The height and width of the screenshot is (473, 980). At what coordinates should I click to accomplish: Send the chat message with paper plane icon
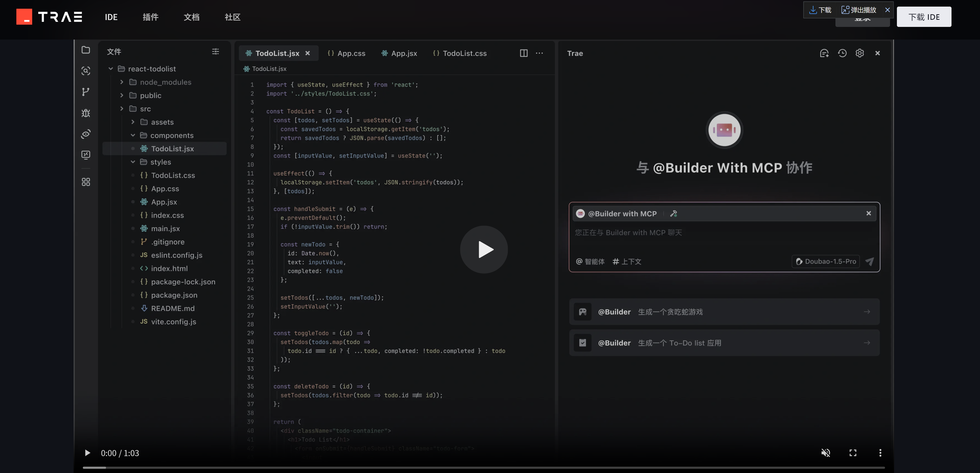(870, 261)
